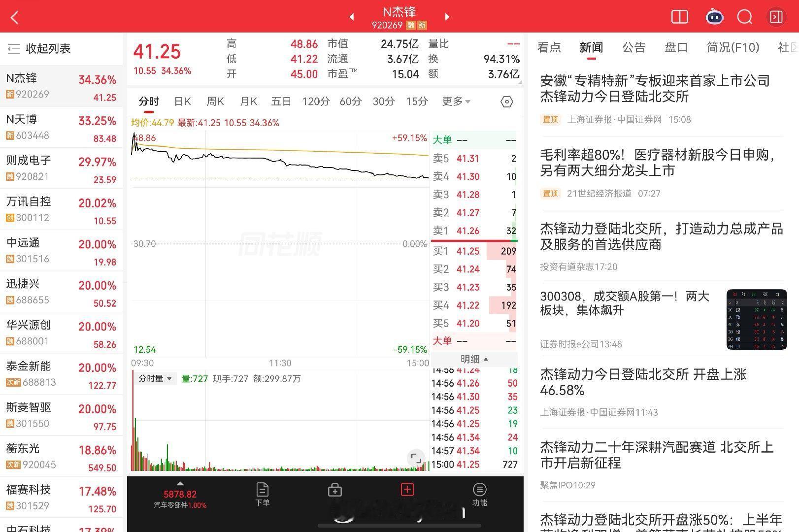The height and width of the screenshot is (532, 799).
Task: Open the 新闻 tab
Action: click(x=591, y=48)
